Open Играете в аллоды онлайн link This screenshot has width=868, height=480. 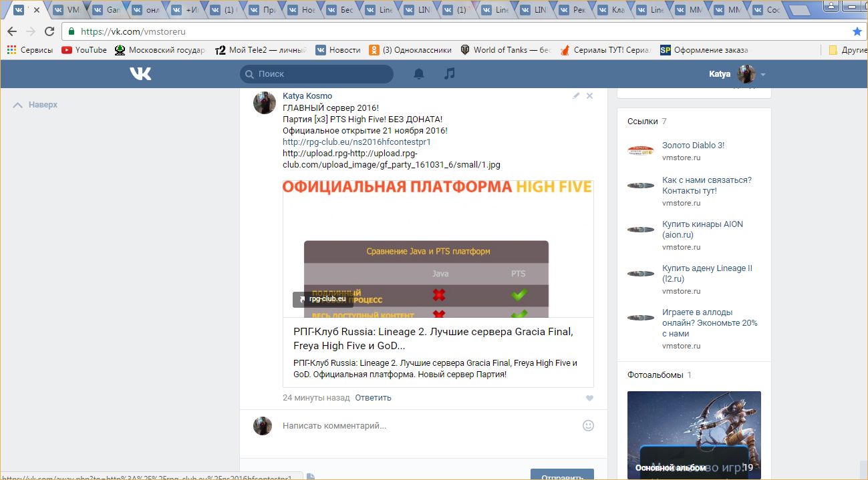tap(710, 323)
